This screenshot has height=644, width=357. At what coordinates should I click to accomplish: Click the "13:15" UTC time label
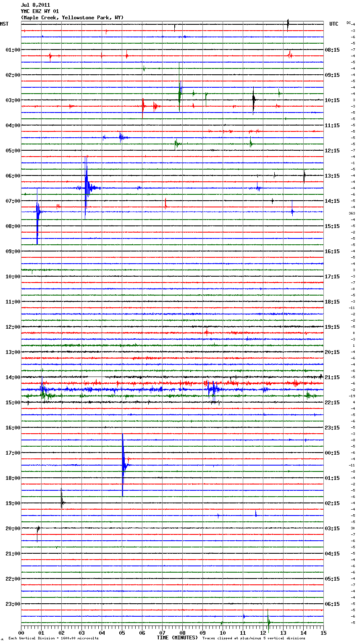pyautogui.click(x=332, y=176)
